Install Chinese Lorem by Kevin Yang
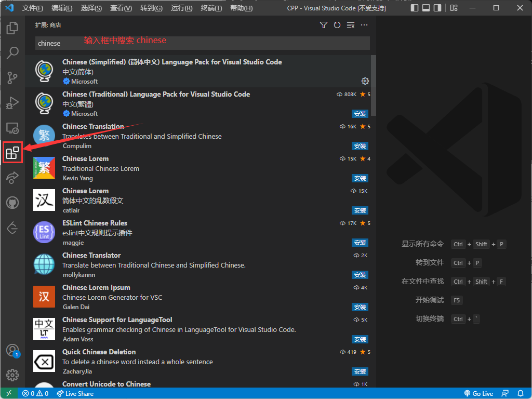Image resolution: width=532 pixels, height=399 pixels. coord(360,178)
